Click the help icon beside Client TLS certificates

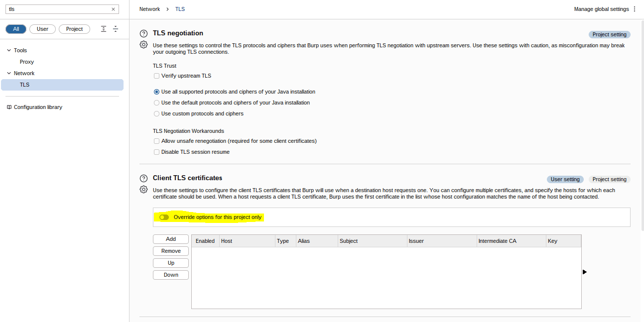pyautogui.click(x=143, y=178)
